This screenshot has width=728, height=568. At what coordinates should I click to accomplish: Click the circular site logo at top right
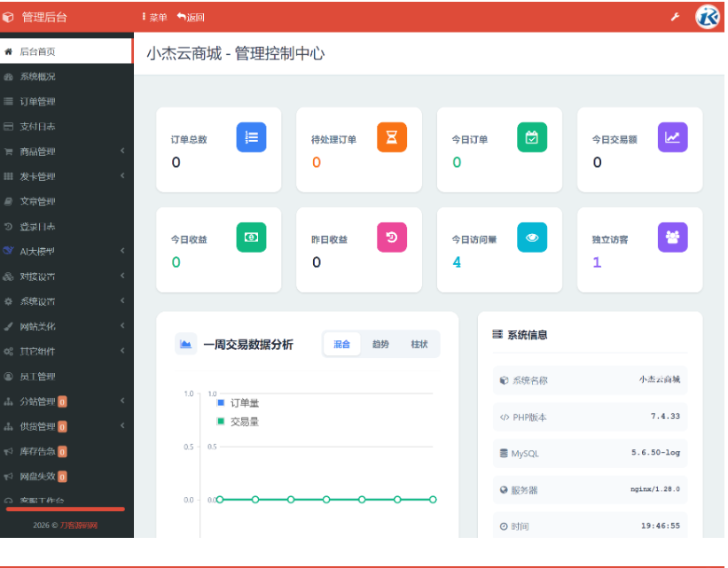tap(706, 16)
